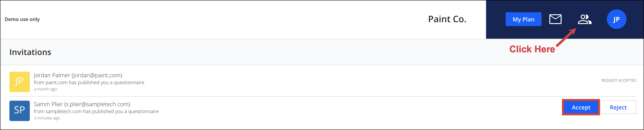Click the Invitations section heading
This screenshot has height=130, width=644.
click(30, 52)
